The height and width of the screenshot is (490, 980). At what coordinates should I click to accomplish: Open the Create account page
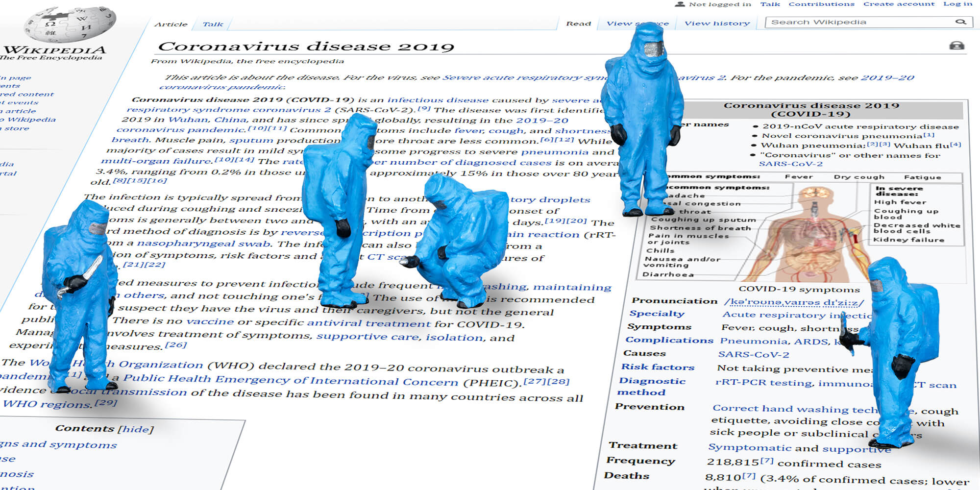click(899, 3)
